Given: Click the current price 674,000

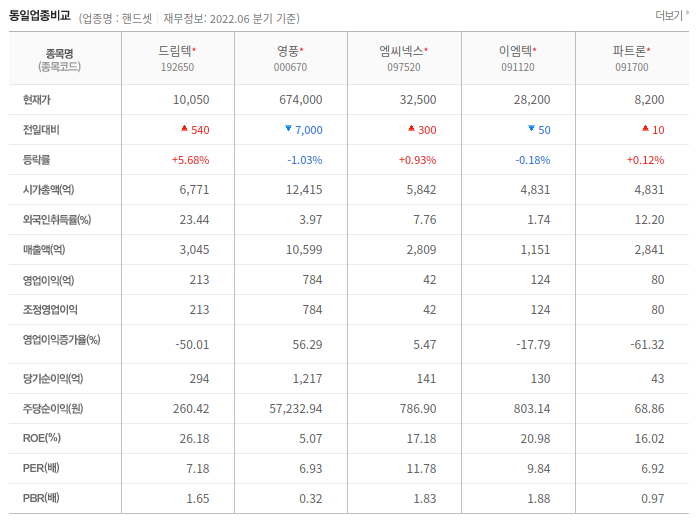Looking at the screenshot, I should tap(301, 100).
